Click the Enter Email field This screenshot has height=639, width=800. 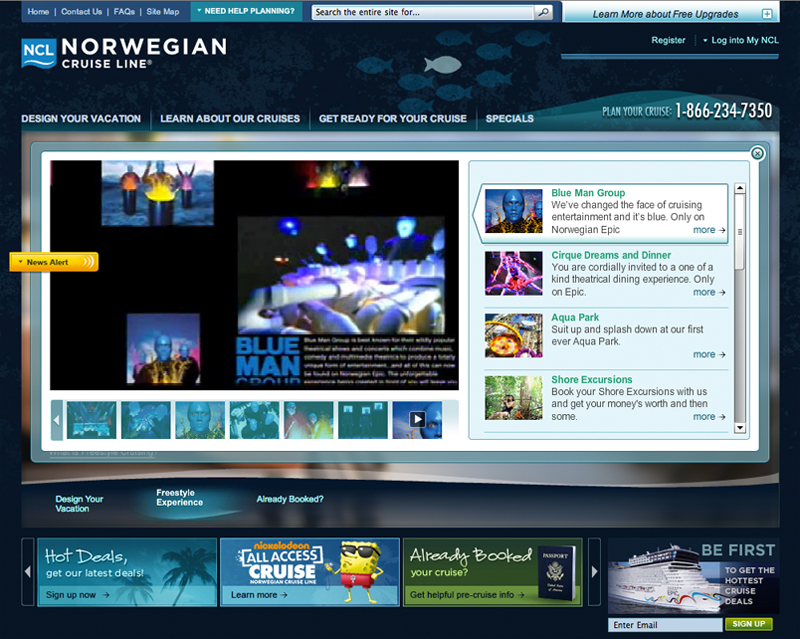point(665,625)
